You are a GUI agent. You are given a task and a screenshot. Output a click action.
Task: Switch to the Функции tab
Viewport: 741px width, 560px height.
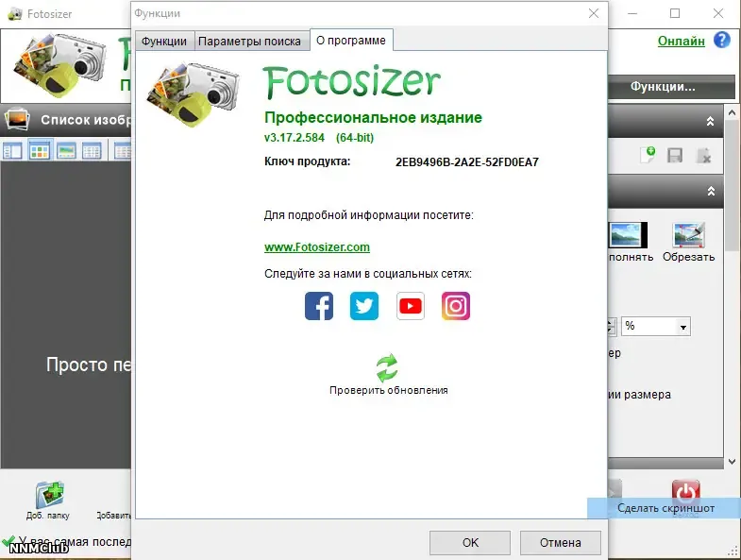pyautogui.click(x=164, y=42)
